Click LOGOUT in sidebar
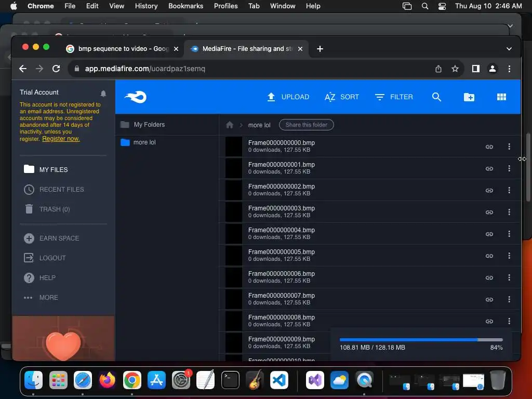The height and width of the screenshot is (399, 532). 45,258
